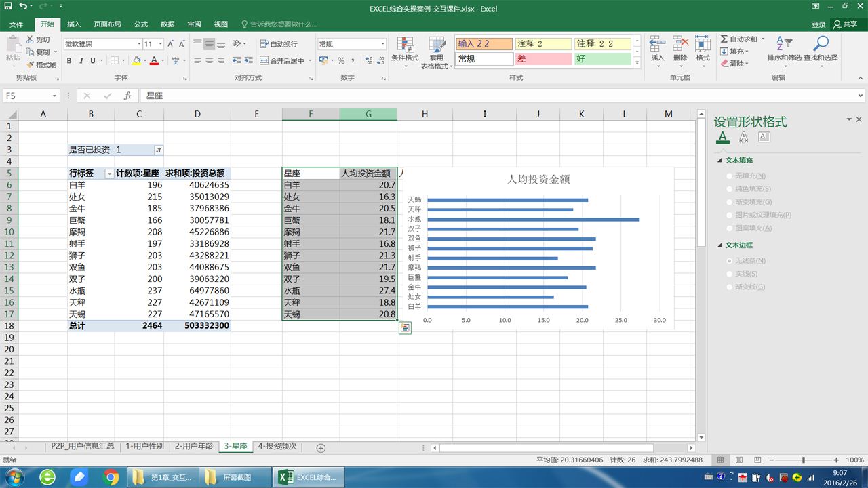This screenshot has height=488, width=868.
Task: Open the font name dropdown 微软雅黑
Action: coord(138,44)
